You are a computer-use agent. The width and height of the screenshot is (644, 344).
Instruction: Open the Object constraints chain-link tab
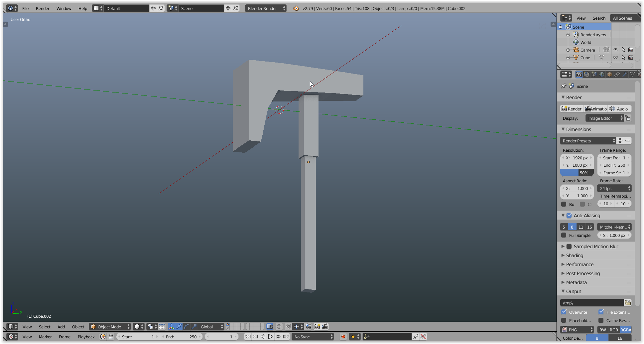(x=617, y=75)
